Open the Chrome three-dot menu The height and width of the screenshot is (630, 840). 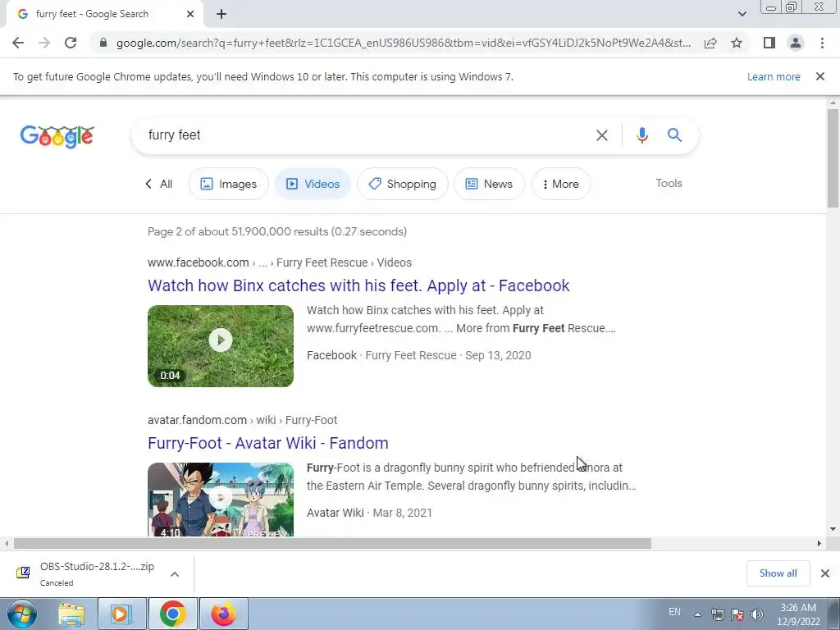click(x=822, y=43)
